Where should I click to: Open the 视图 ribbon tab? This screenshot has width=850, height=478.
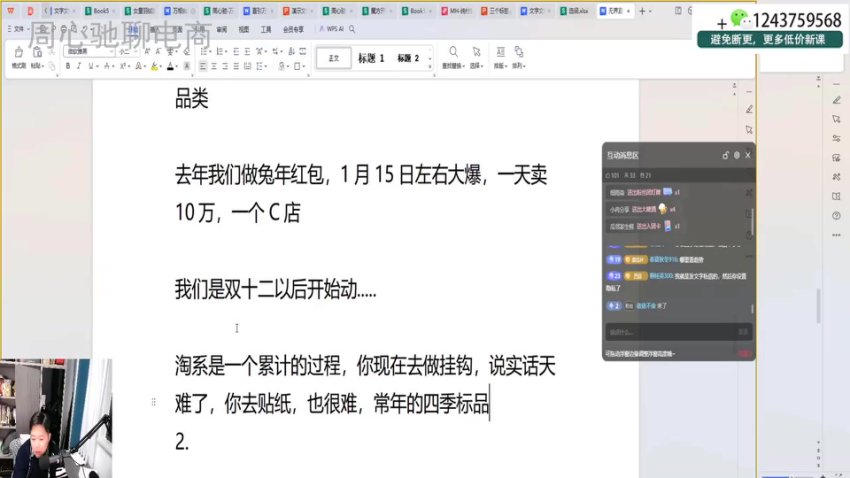(243, 29)
